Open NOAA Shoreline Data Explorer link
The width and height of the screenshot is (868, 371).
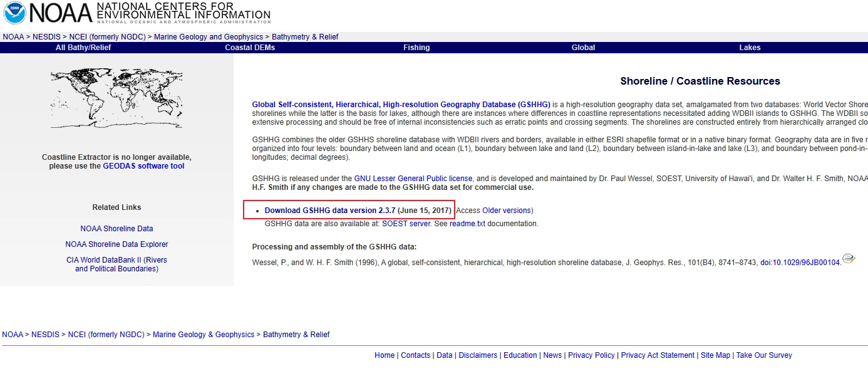click(x=116, y=244)
